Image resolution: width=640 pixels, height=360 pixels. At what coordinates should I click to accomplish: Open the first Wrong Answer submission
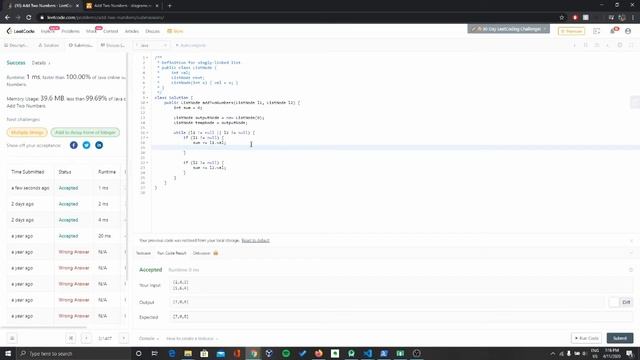tap(73, 252)
